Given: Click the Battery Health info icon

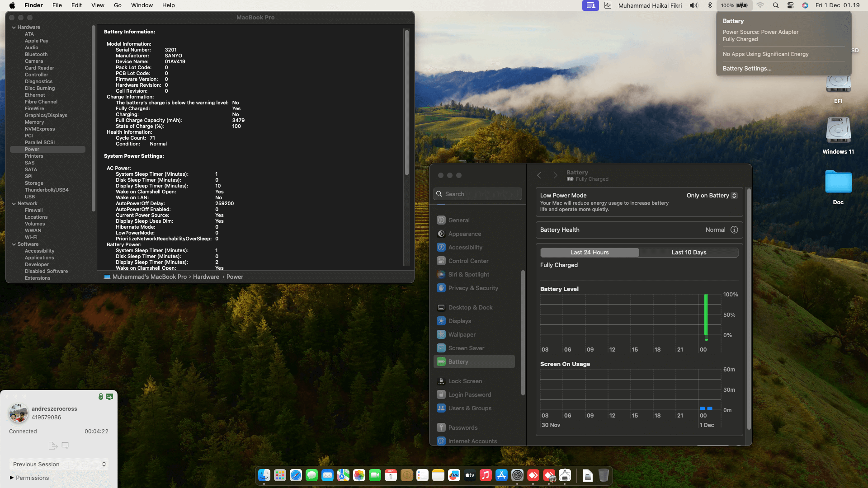Looking at the screenshot, I should [734, 230].
